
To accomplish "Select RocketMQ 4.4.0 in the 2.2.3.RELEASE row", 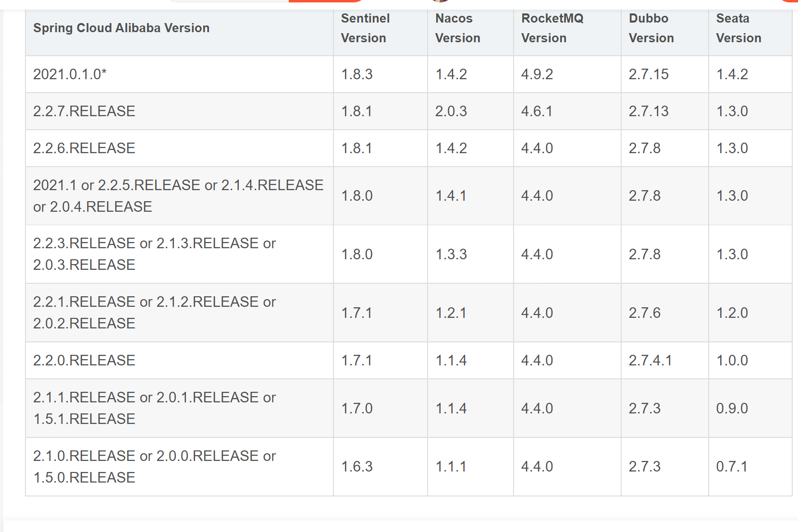I will (567, 254).
